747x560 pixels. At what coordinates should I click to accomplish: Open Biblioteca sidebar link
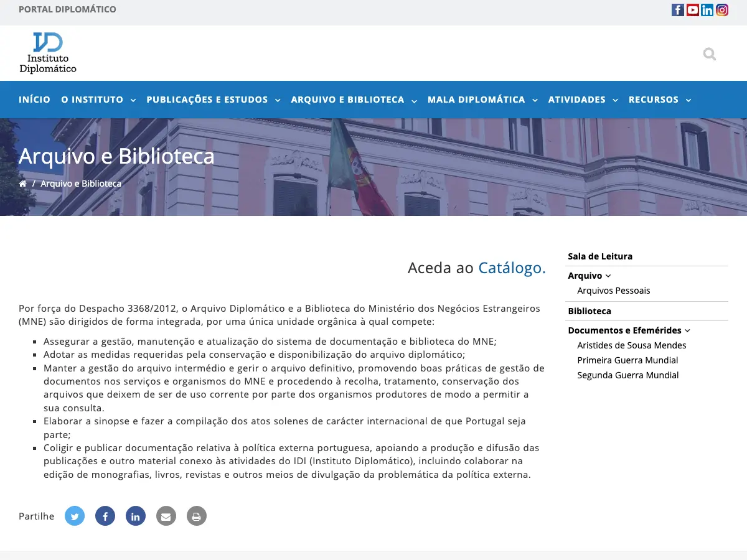(x=590, y=311)
